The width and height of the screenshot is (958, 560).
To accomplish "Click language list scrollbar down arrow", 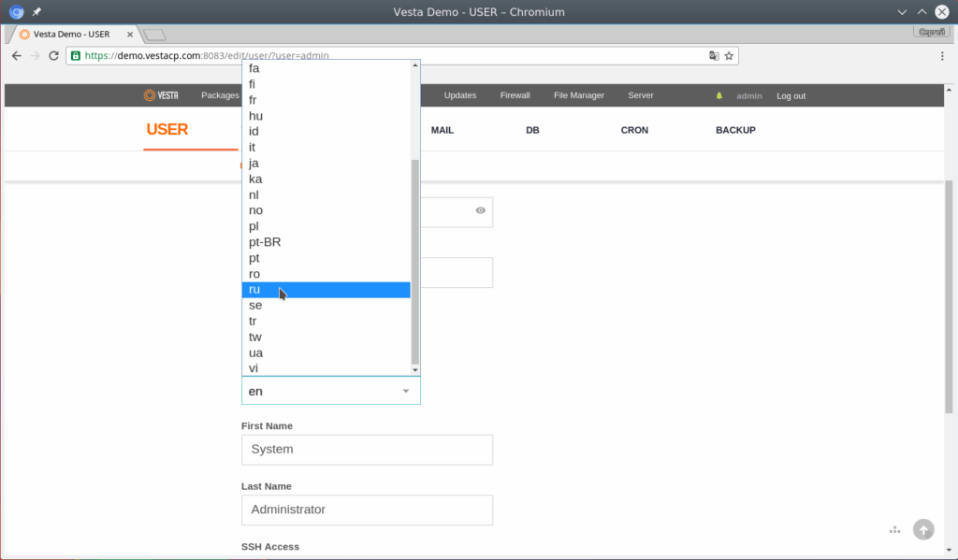I will click(415, 370).
